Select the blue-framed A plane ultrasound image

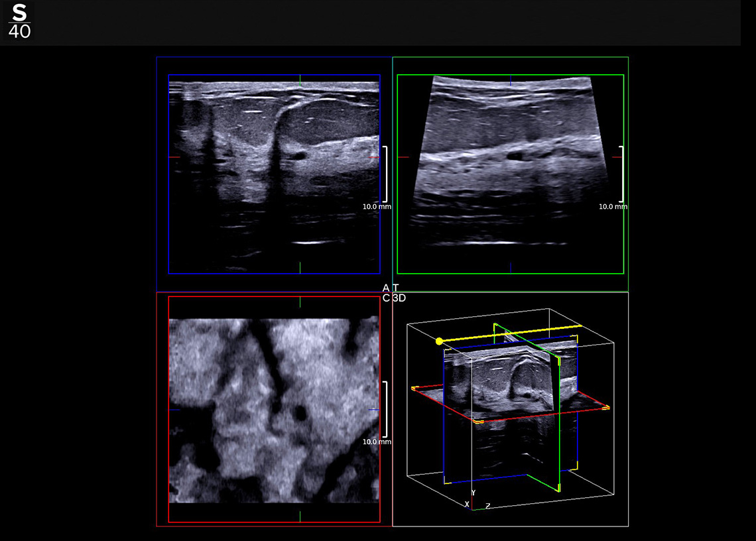pyautogui.click(x=275, y=174)
